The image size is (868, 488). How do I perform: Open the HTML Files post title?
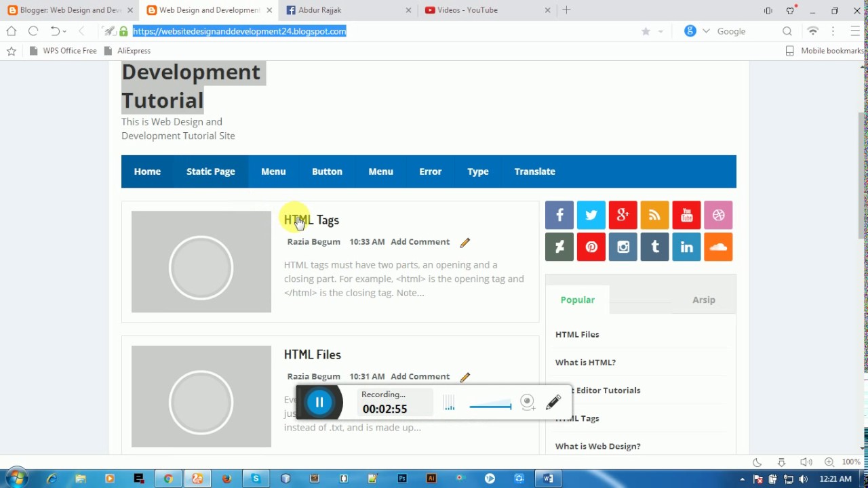(313, 354)
